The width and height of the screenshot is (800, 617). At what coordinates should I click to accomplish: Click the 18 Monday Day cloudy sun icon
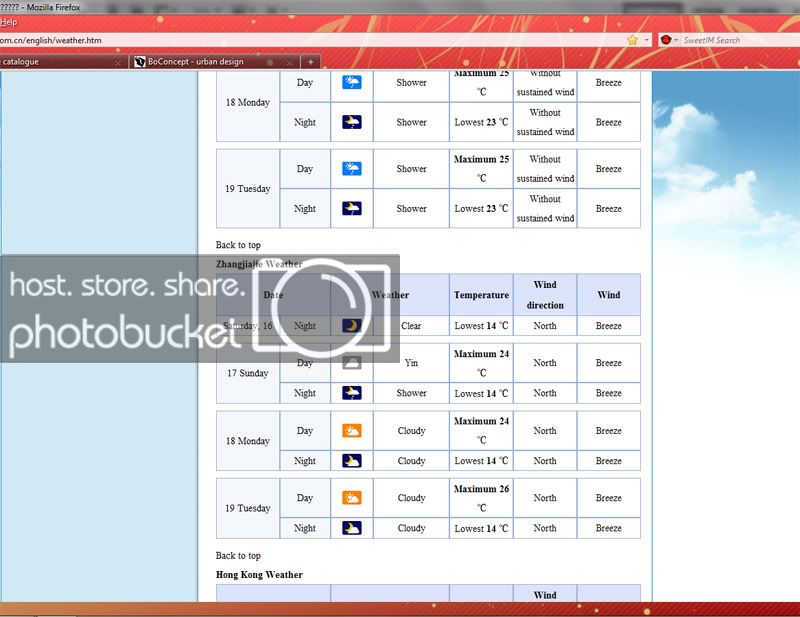[x=352, y=431]
